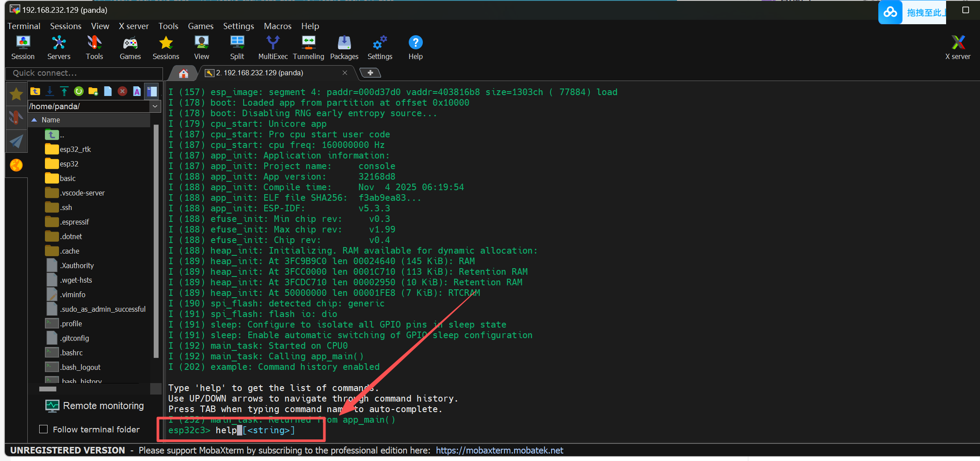Click the file list horizontal scrollbar
This screenshot has width=980, height=461.
coord(48,389)
